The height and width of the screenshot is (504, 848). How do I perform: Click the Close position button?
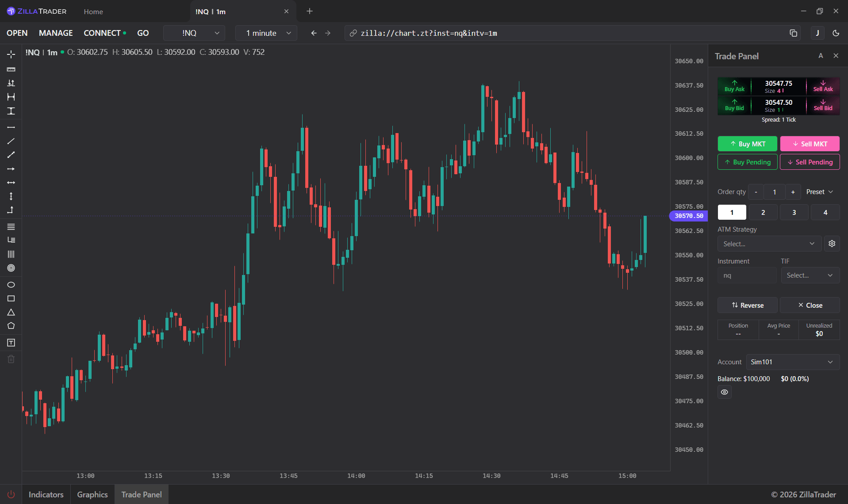[810, 305]
